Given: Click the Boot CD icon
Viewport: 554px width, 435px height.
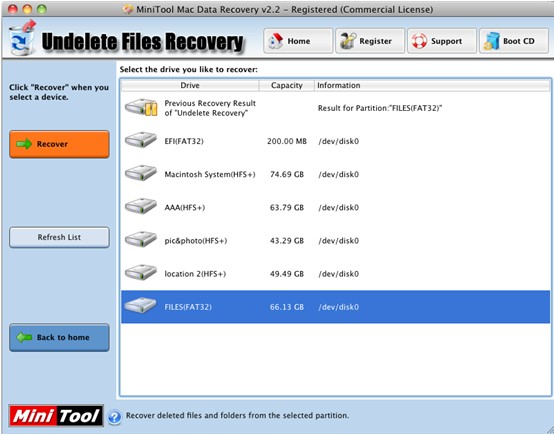Looking at the screenshot, I should 491,41.
